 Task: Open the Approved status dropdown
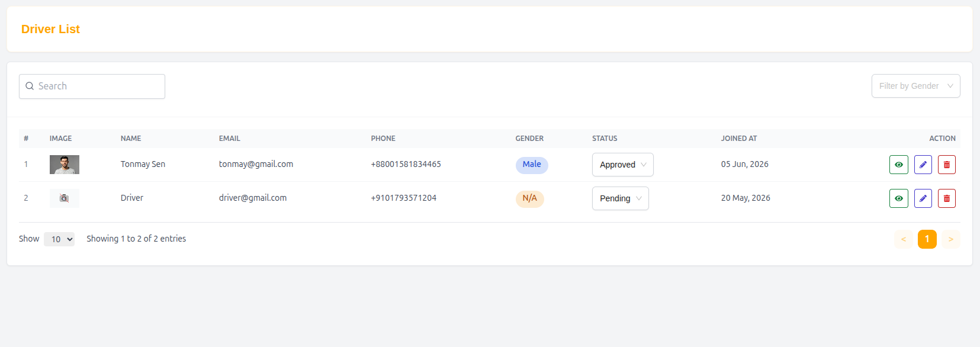point(622,165)
